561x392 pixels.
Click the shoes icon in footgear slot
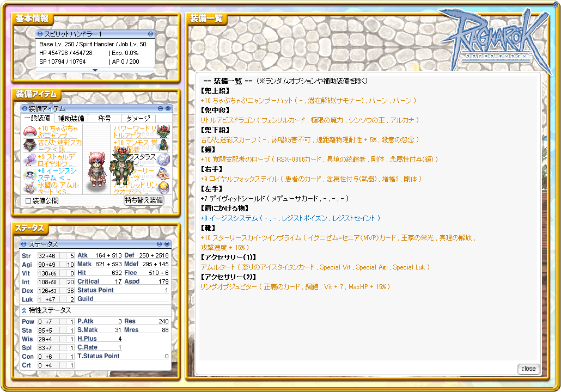(163, 174)
